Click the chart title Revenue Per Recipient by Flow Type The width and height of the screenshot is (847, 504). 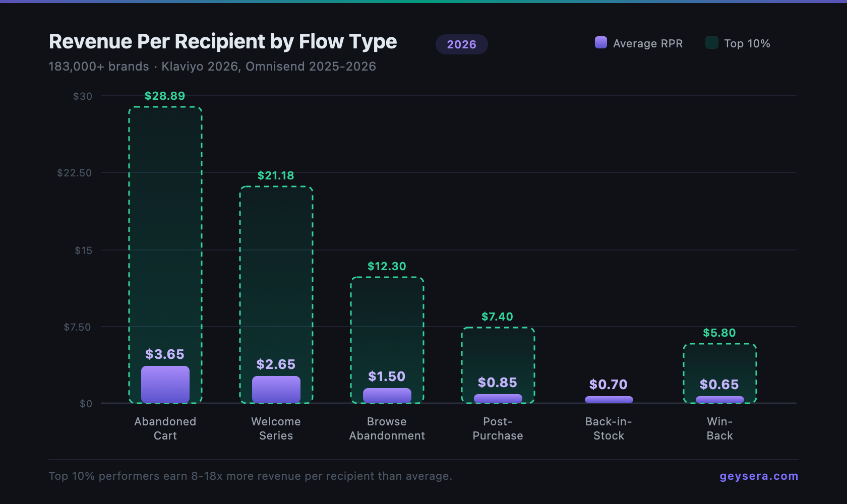(x=223, y=41)
